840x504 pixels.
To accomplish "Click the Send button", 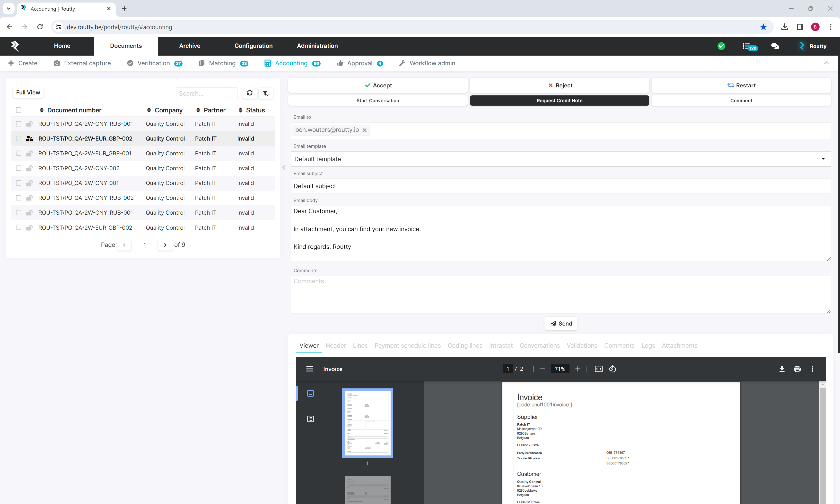I will point(560,323).
